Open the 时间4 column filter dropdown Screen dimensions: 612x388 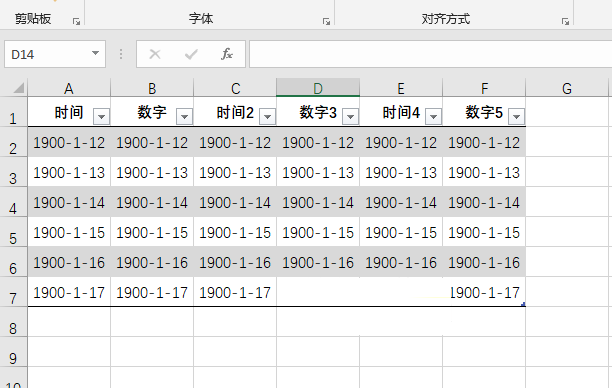pyautogui.click(x=434, y=116)
